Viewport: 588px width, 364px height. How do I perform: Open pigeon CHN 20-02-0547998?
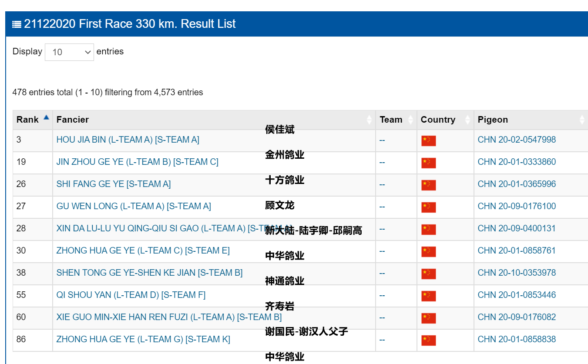[x=517, y=140]
